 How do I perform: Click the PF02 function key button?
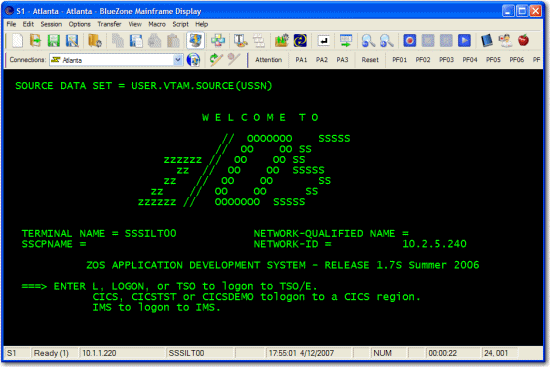423,60
